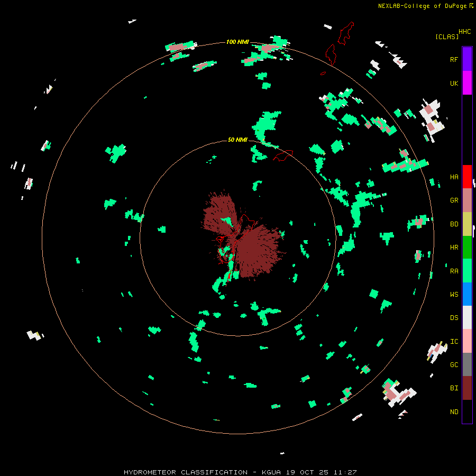This screenshot has width=476, height=476.
Task: Click the 'BI' legend label
Action: [x=454, y=388]
